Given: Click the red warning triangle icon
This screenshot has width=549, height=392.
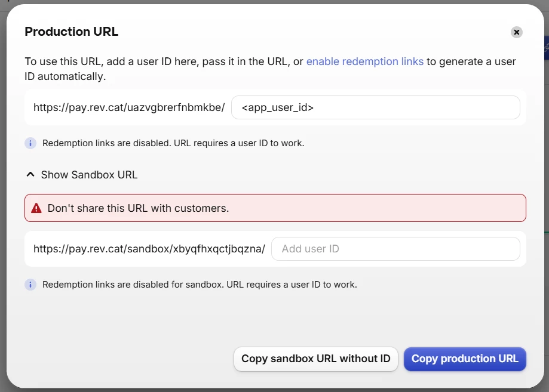Looking at the screenshot, I should click(36, 208).
